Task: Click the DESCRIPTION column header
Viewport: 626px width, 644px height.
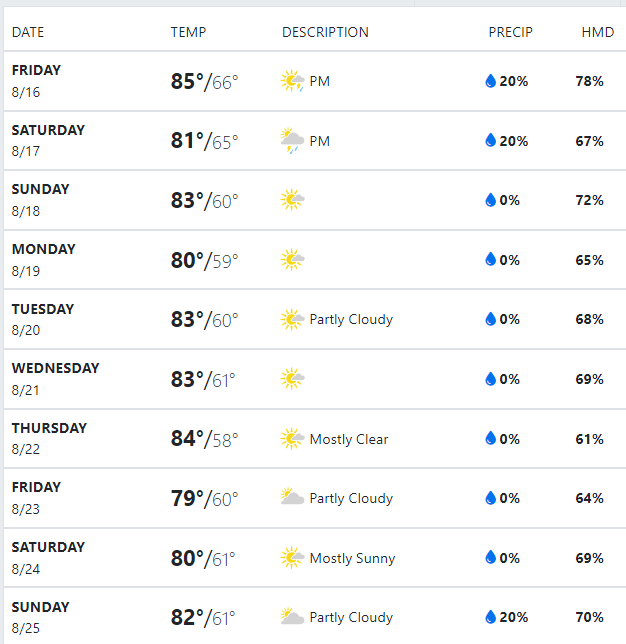Action: [325, 32]
